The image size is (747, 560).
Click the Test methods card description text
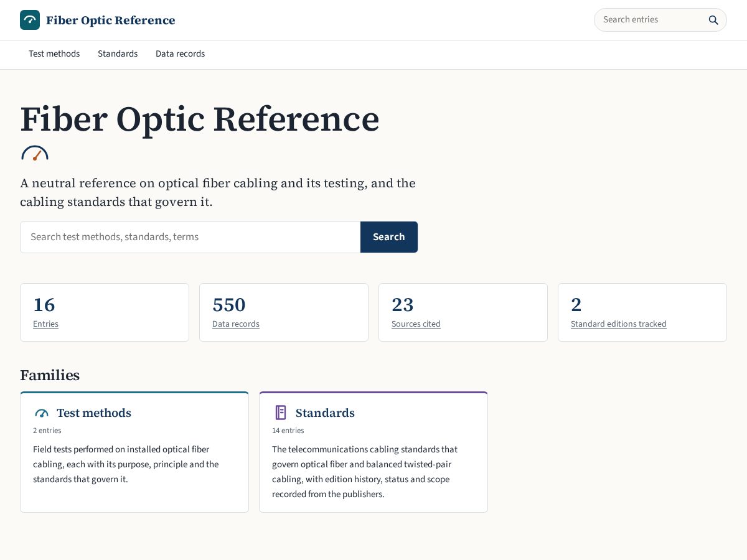coord(126,464)
